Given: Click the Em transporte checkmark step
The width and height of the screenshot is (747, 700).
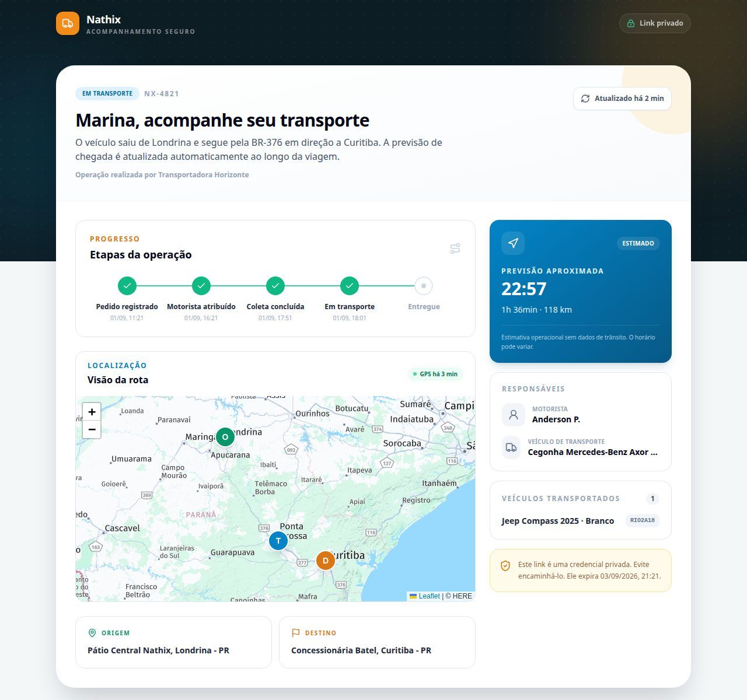Looking at the screenshot, I should (350, 286).
